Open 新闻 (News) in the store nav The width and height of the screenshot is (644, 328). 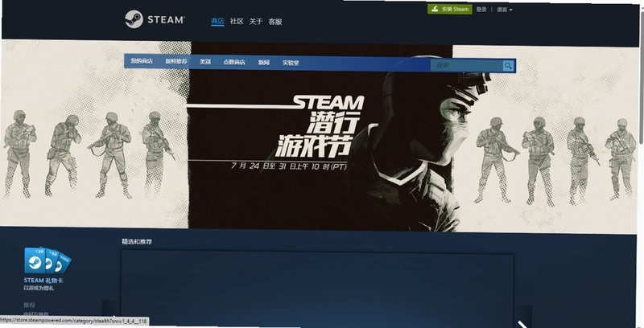[x=264, y=63]
